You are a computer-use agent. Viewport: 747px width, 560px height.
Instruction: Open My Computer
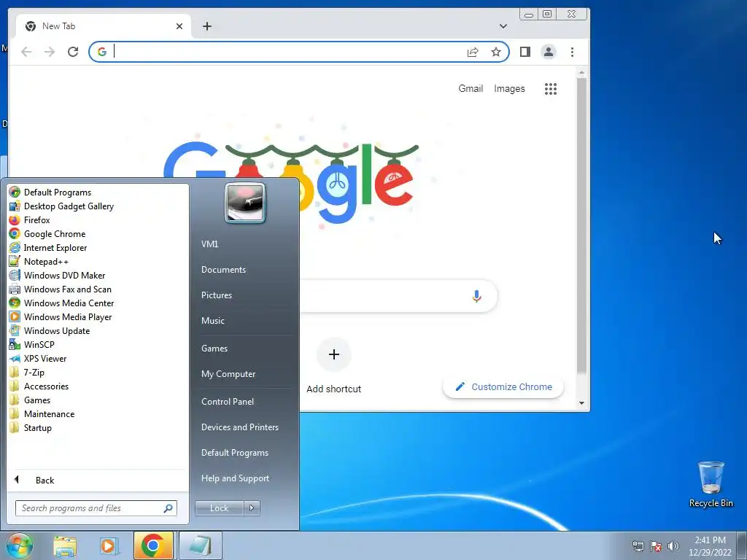228,374
